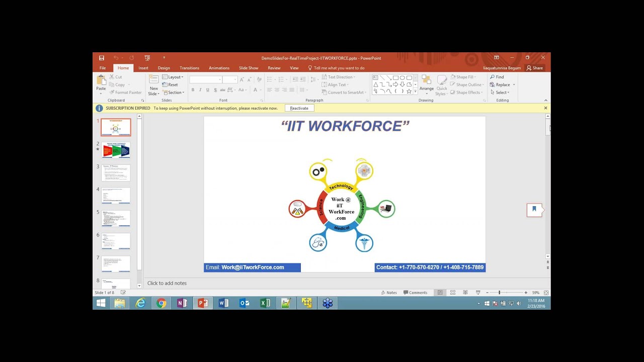Click the Reset slide button
Screen dimensions: 644x362
pyautogui.click(x=170, y=84)
